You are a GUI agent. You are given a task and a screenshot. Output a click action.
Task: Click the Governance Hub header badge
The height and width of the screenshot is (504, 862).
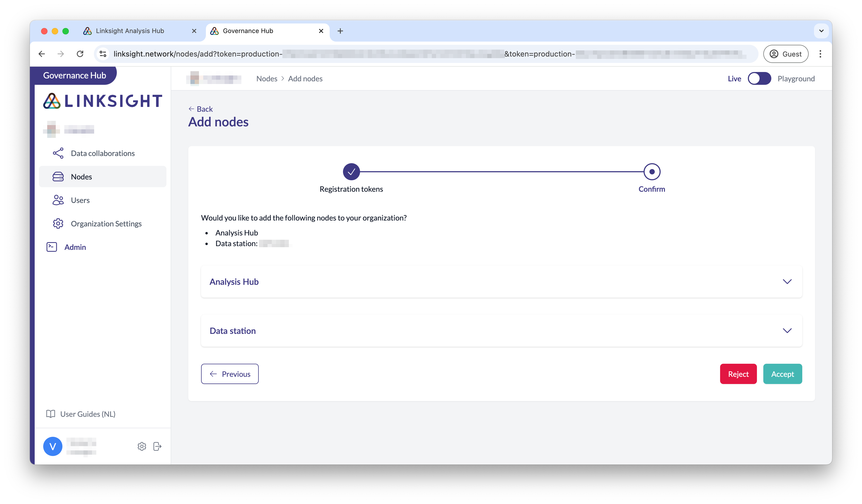(75, 75)
